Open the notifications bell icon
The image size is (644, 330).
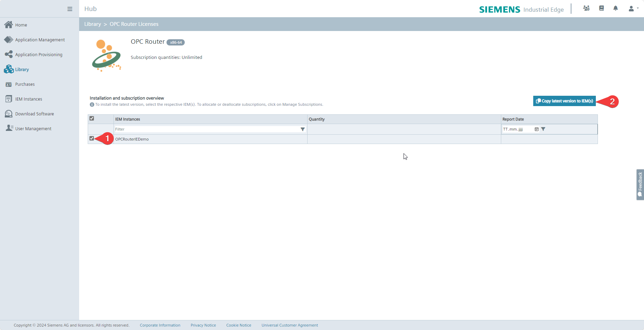tap(615, 8)
